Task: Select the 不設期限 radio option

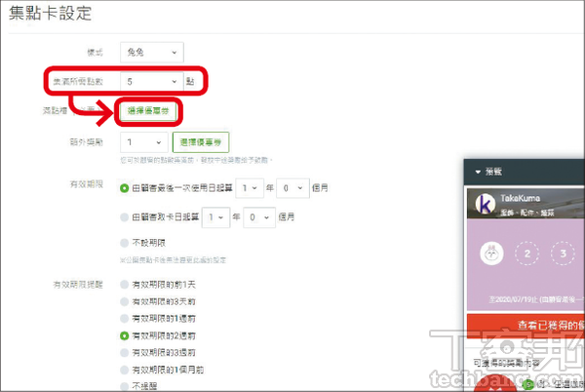Action: tap(124, 243)
